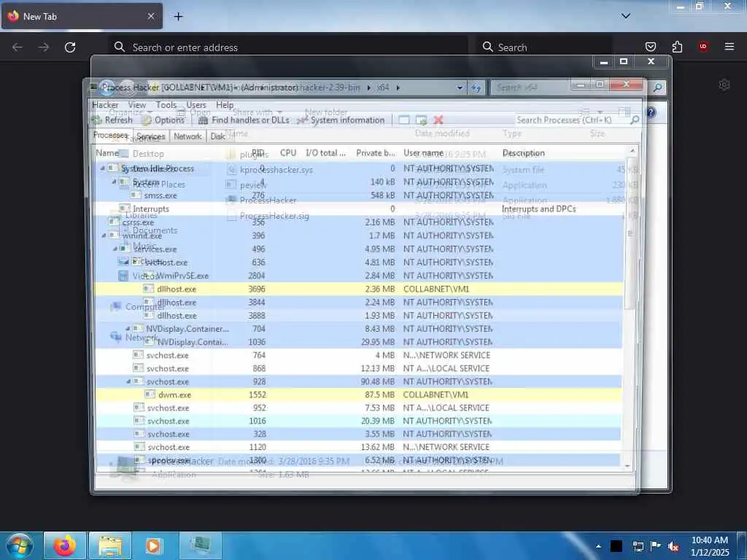This screenshot has height=560, width=747.
Task: Sort by User name column header
Action: (423, 153)
